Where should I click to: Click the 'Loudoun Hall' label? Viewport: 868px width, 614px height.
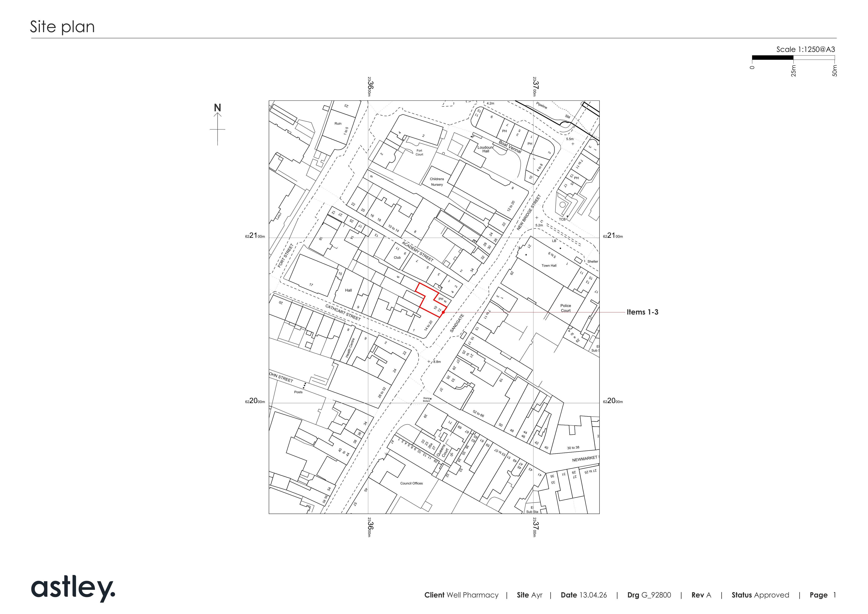coord(485,149)
